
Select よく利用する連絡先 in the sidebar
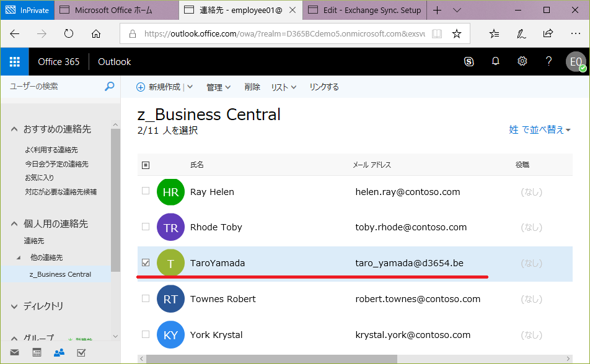point(51,150)
